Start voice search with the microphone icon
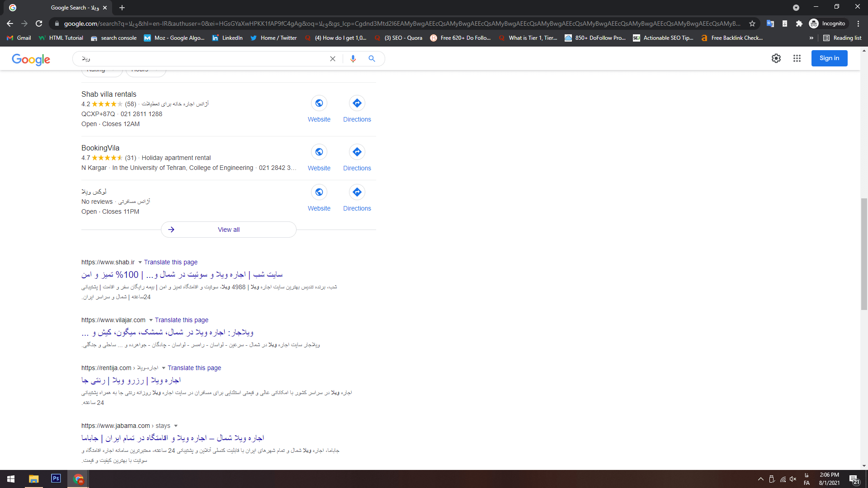Viewport: 868px width, 488px height. pyautogui.click(x=353, y=59)
